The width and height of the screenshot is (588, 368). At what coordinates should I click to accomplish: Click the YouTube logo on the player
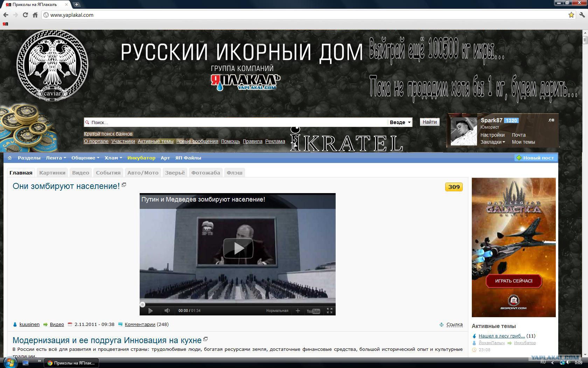(313, 311)
